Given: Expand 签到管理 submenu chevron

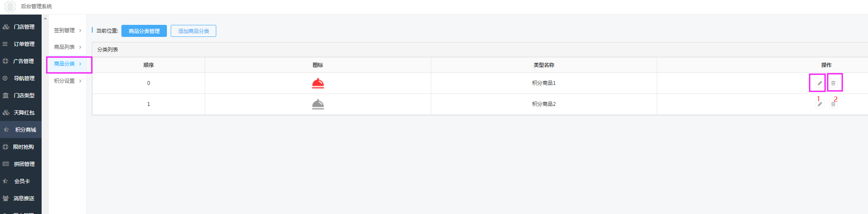Looking at the screenshot, I should [x=80, y=30].
